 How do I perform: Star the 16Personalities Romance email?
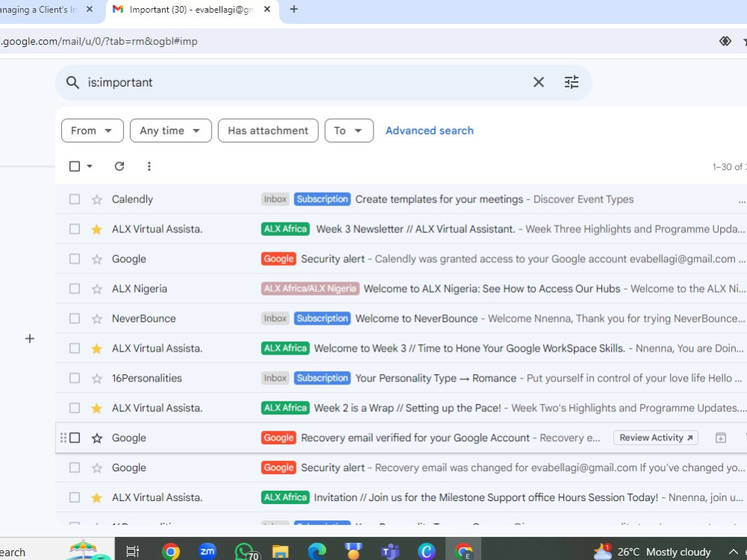[96, 379]
